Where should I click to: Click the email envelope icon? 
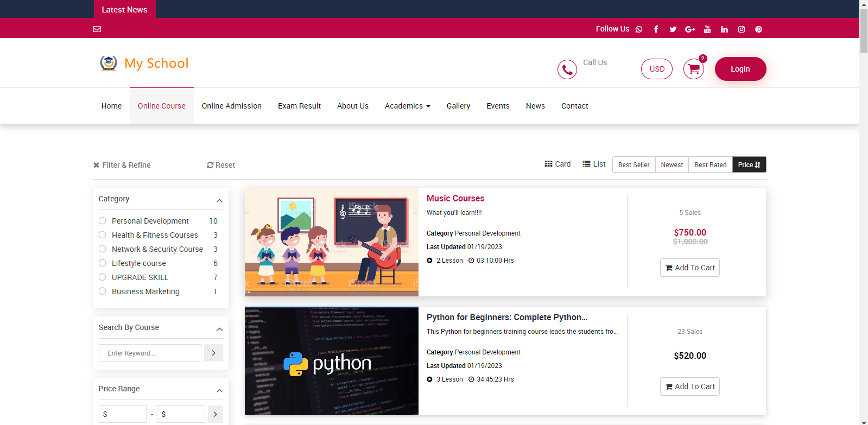click(97, 29)
